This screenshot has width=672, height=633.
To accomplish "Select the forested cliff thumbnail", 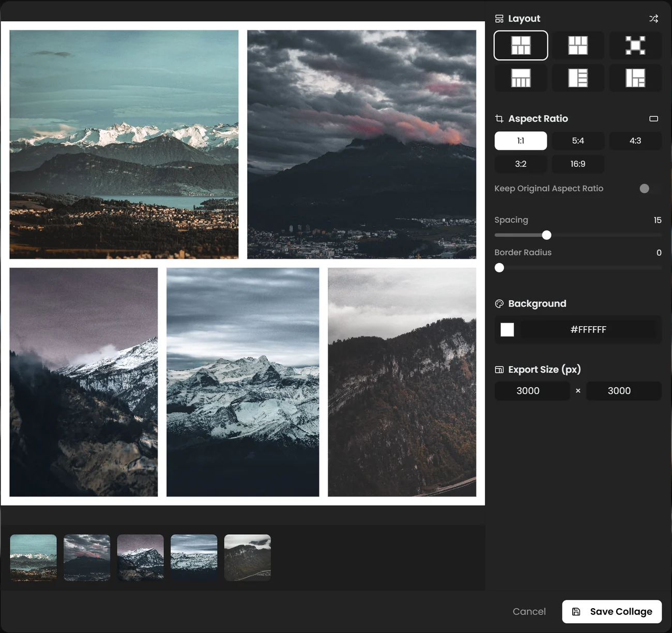I will [248, 558].
